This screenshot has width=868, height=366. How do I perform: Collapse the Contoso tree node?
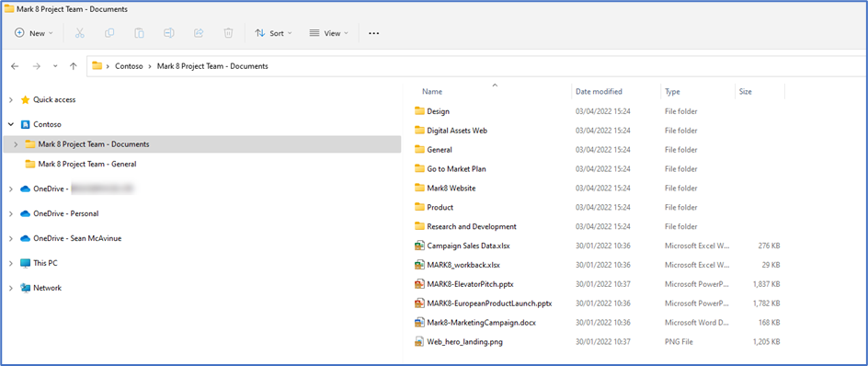tap(11, 125)
